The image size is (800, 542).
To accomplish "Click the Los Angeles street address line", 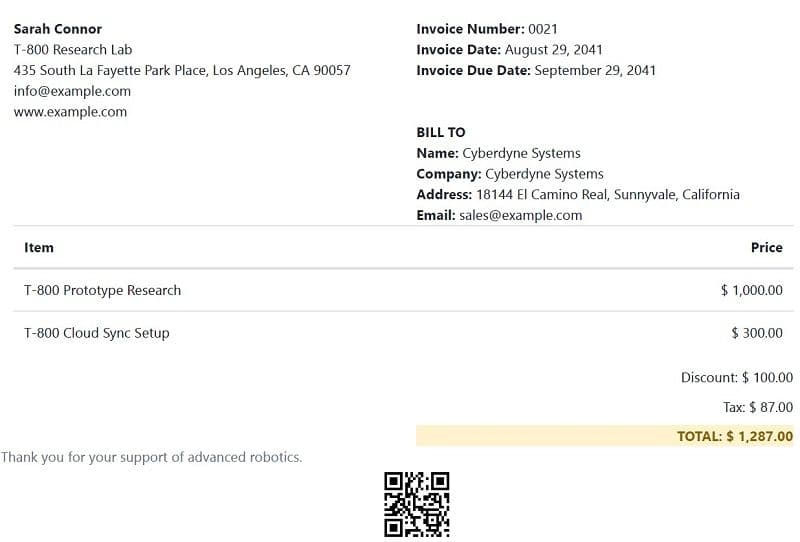I will 182,70.
